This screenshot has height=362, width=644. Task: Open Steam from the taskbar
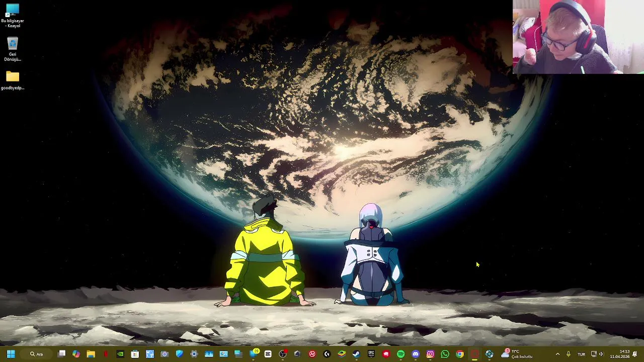(356, 354)
